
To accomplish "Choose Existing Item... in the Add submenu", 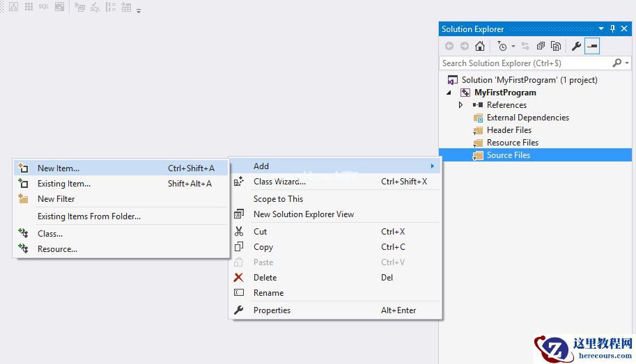I will point(121,184).
